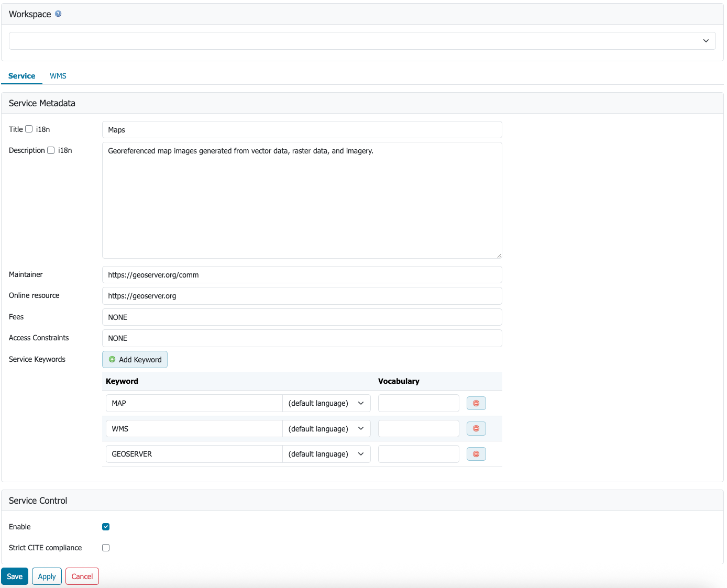727x588 pixels.
Task: Click the Description textarea resize handle
Action: coord(499,256)
